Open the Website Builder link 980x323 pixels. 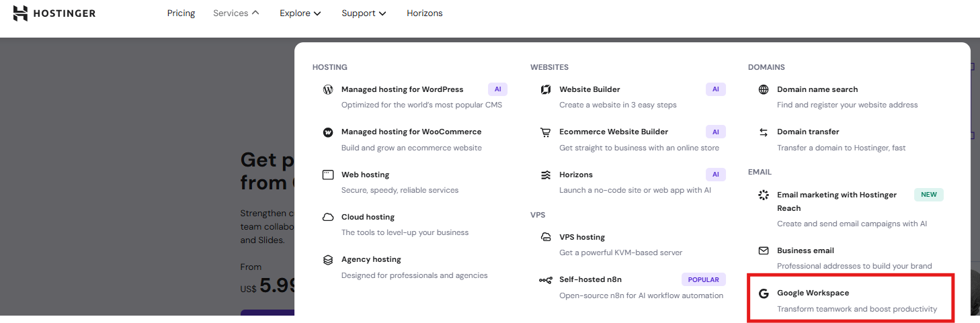pos(589,89)
